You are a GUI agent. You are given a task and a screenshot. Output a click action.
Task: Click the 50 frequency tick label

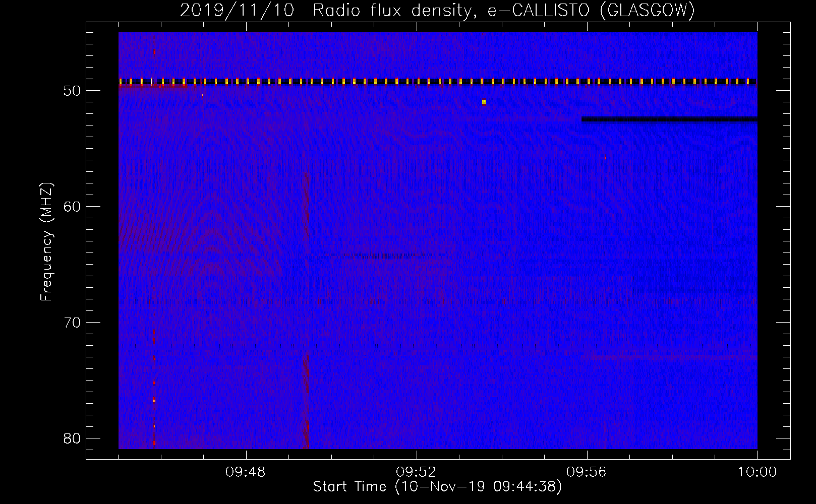click(x=73, y=91)
